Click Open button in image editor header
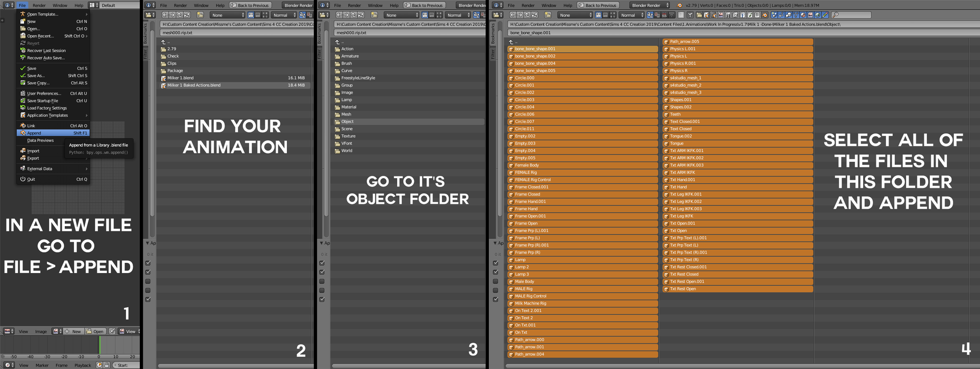Viewport: 980px width, 369px height. (95, 331)
